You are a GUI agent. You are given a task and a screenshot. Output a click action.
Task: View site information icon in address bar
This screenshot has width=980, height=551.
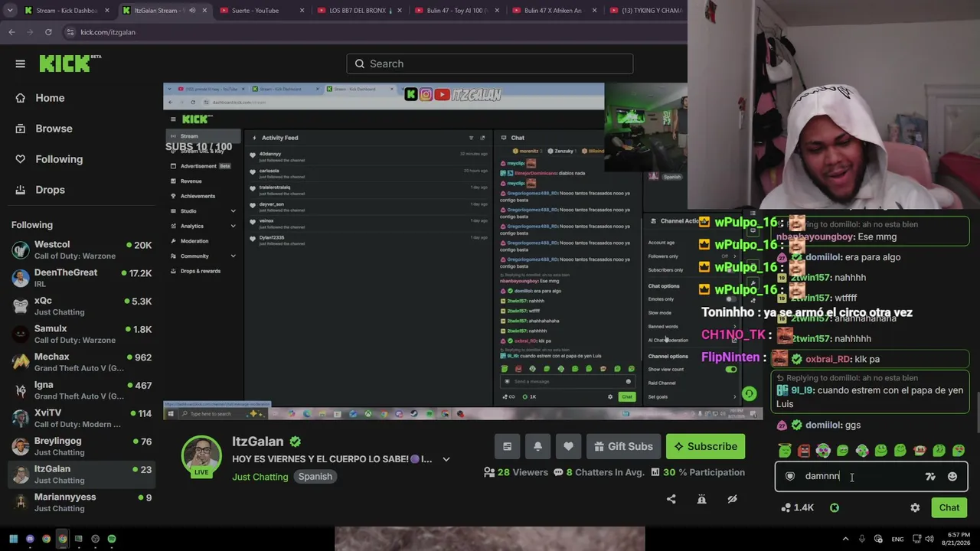[x=70, y=32]
